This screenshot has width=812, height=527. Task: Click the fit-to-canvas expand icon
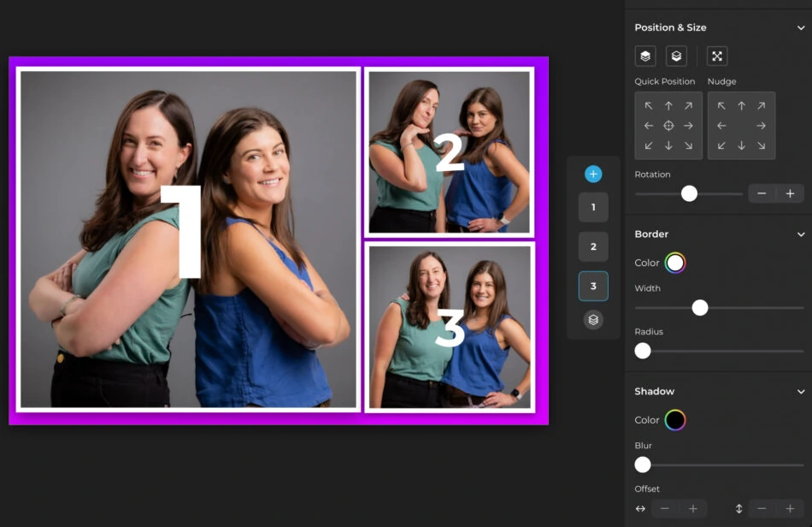coord(717,56)
